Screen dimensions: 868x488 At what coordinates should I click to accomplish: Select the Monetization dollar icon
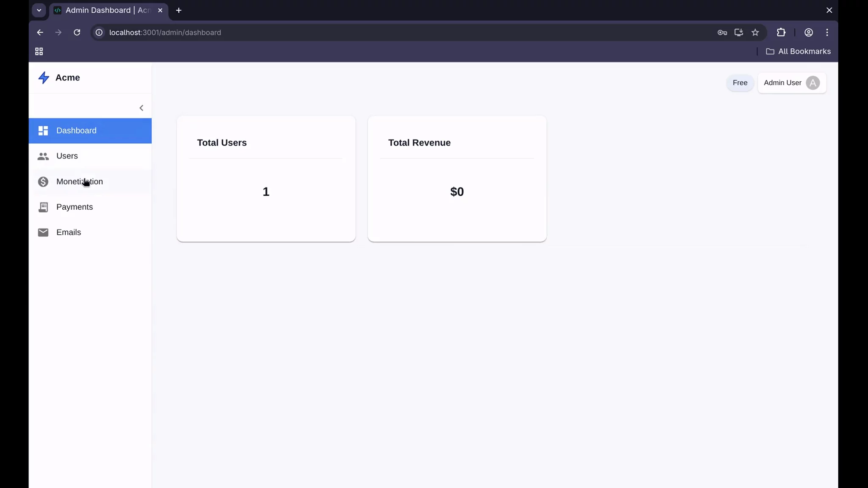pyautogui.click(x=43, y=181)
